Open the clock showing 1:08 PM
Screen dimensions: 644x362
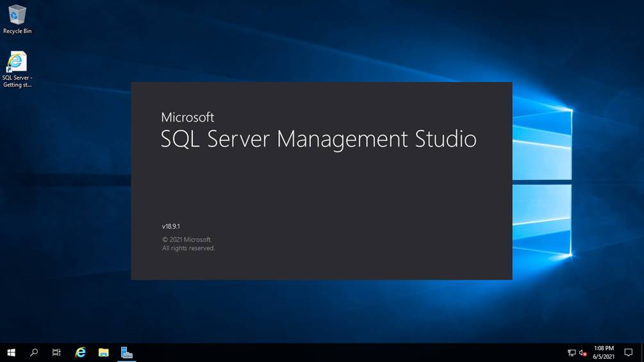pos(604,352)
